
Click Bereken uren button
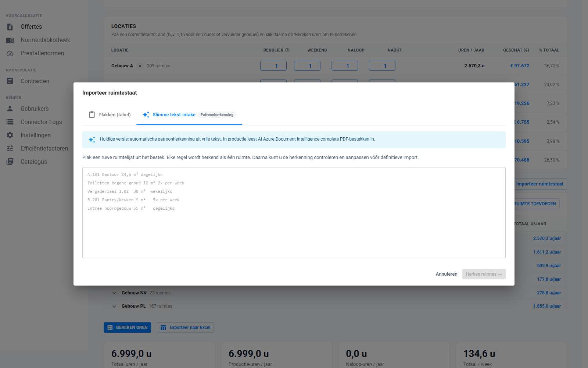click(128, 328)
